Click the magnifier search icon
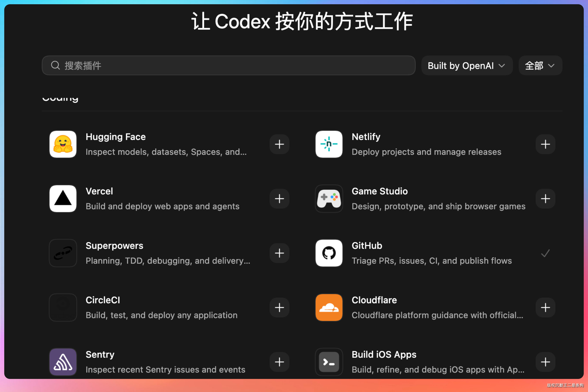 click(55, 66)
